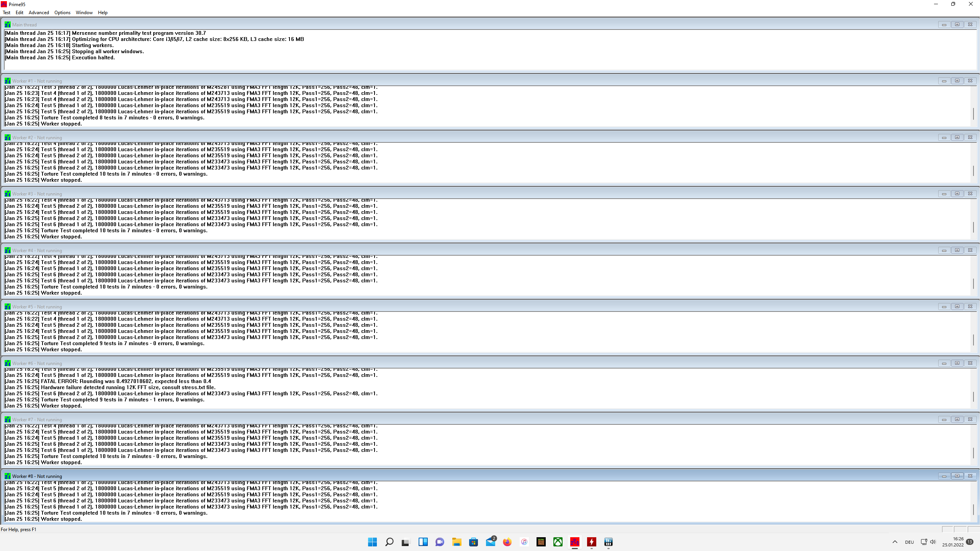Click the Worker #8 window icon

[x=7, y=476]
